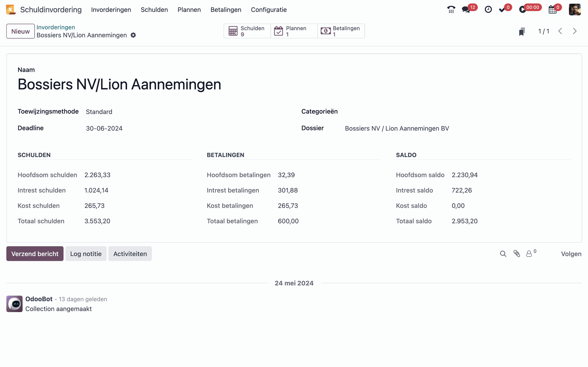Search messages with magnifier icon in chatter
Viewport: 588px width, 367px height.
(503, 254)
